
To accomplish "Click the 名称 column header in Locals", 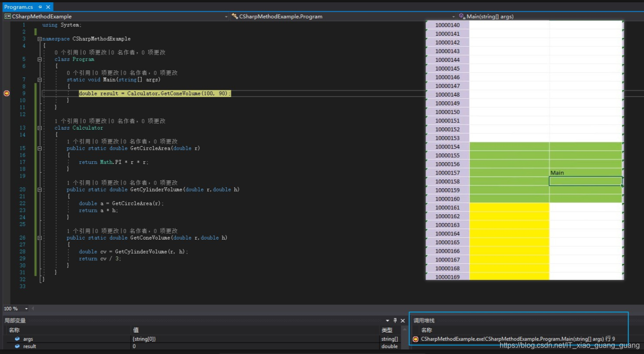I will tap(70, 330).
